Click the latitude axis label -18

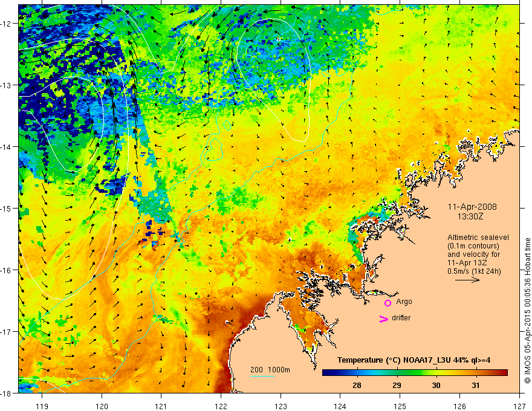pyautogui.click(x=7, y=393)
